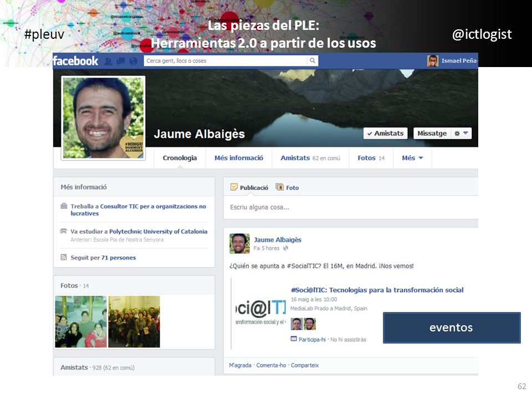The width and height of the screenshot is (532, 399).
Task: Click 'No hi assistiràs' text
Action: click(x=348, y=339)
